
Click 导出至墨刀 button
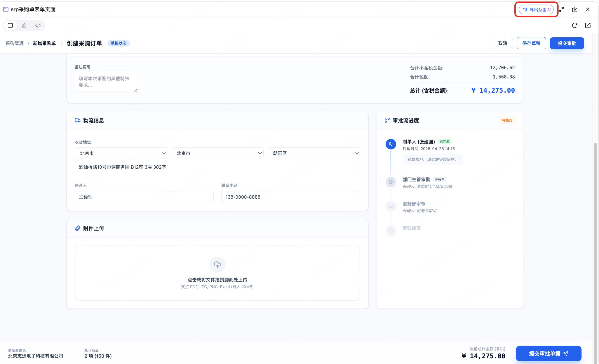(536, 9)
